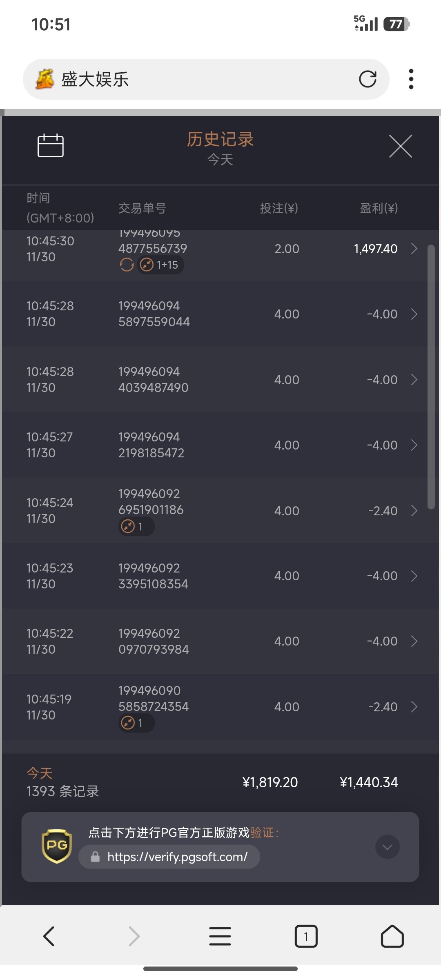Expand record ending in 6951901186

click(x=414, y=511)
